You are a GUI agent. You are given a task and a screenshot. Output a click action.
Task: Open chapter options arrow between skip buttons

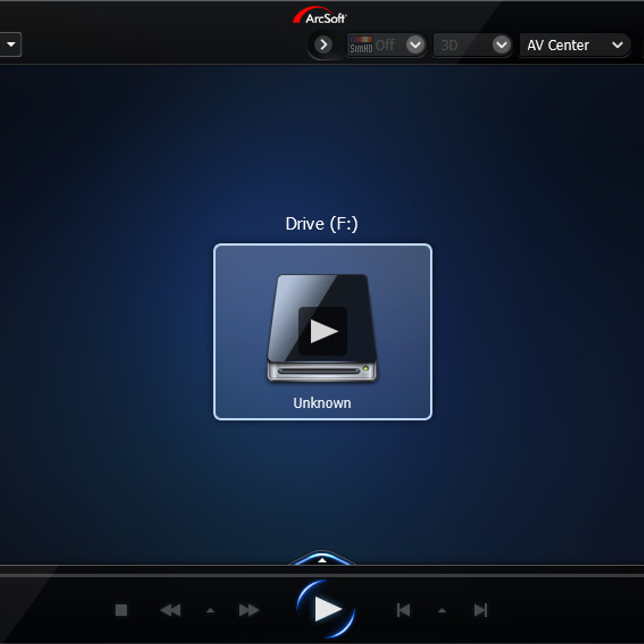pos(442,611)
